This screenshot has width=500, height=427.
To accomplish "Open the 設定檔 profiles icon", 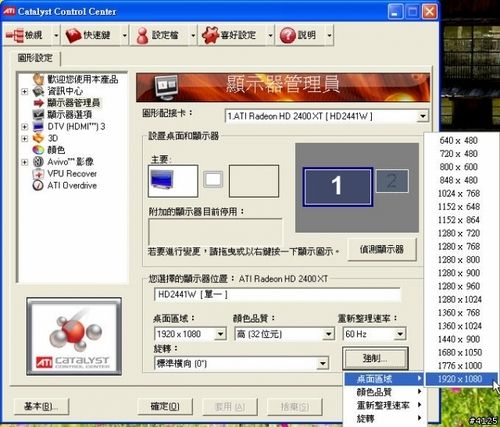I will [x=142, y=35].
